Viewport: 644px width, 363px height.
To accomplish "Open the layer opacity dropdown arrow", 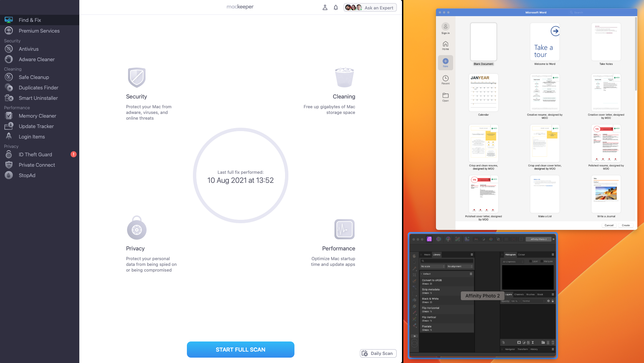I will [519, 301].
